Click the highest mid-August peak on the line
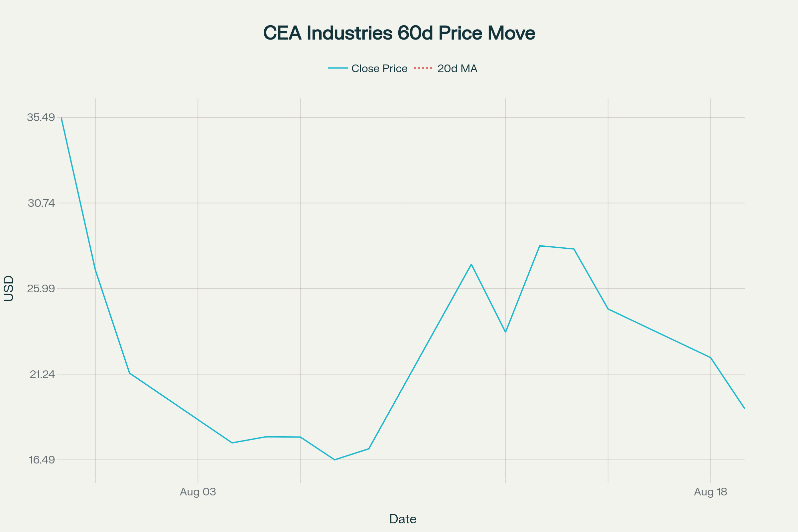 (x=539, y=246)
